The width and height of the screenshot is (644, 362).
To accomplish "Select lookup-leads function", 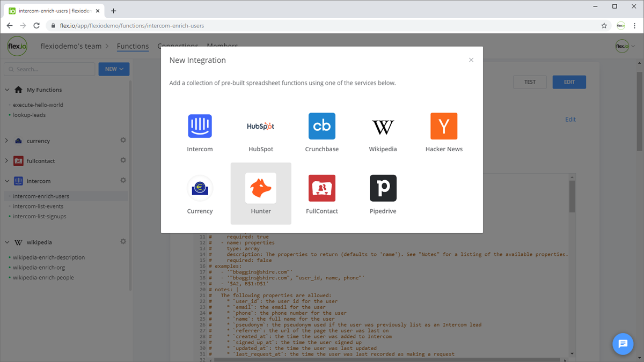I will tap(29, 115).
